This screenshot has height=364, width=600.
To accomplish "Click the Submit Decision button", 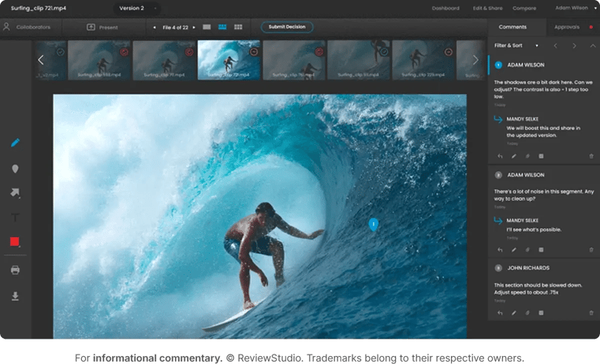I will 287,27.
